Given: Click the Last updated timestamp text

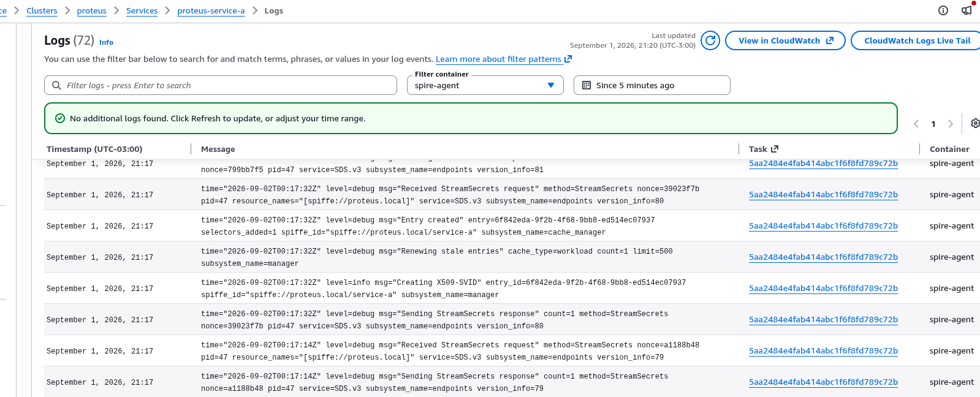Looking at the screenshot, I should [632, 40].
